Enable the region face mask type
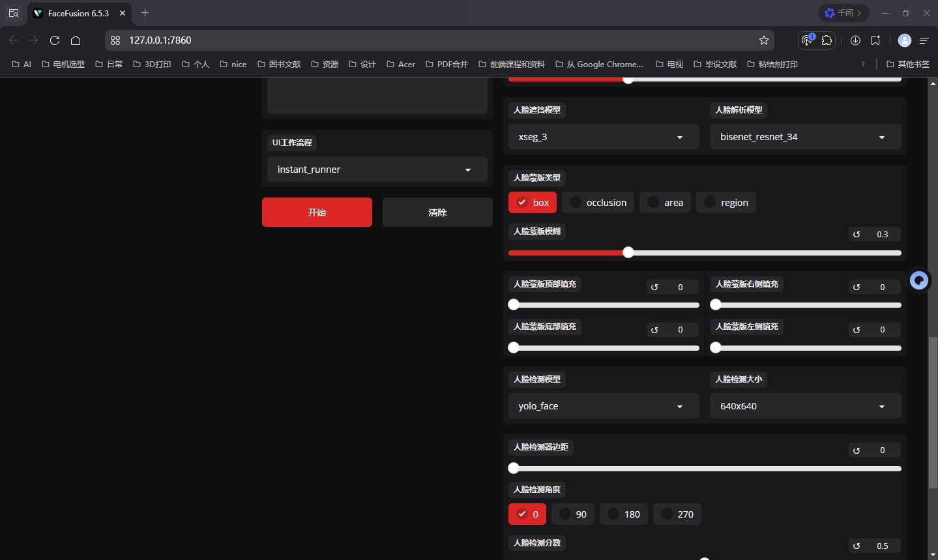Viewport: 938px width, 560px height. click(726, 203)
